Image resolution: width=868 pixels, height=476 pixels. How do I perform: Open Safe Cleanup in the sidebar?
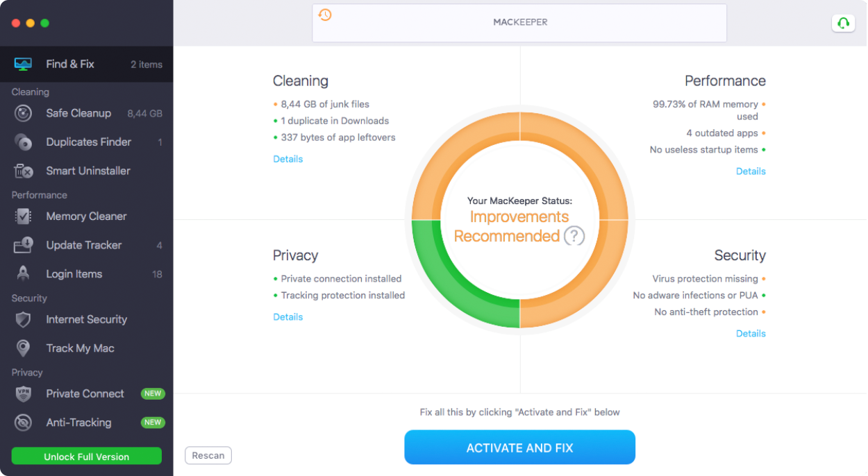pyautogui.click(x=87, y=113)
